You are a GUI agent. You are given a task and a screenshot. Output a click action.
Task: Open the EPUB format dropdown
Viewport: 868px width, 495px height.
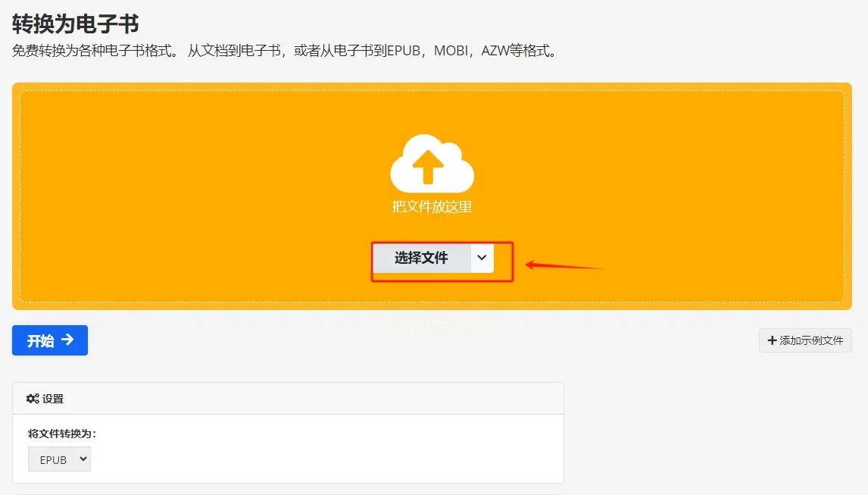coord(59,459)
